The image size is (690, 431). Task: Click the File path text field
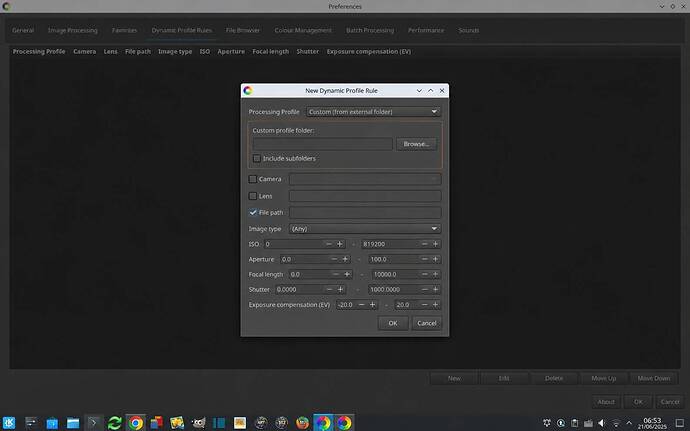365,213
